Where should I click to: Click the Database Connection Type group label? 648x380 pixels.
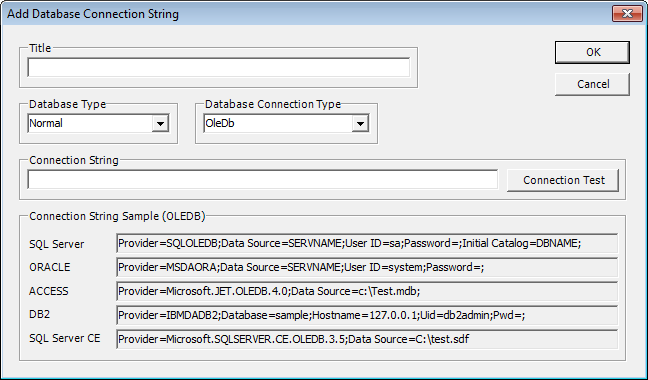(x=273, y=104)
